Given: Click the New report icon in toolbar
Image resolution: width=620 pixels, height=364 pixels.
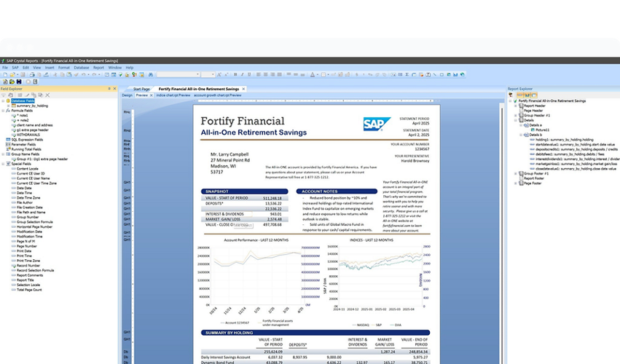Looking at the screenshot, I should (x=5, y=74).
